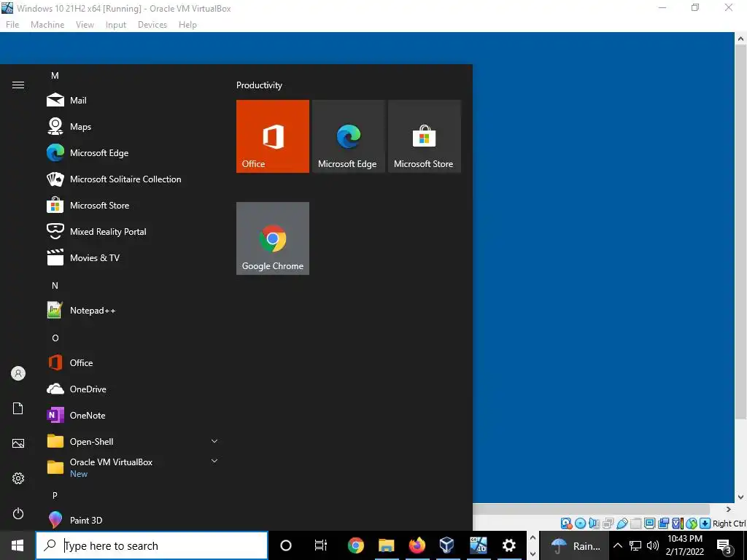Expand the Start menu hamburger button
This screenshot has height=560, width=747.
coord(18,85)
